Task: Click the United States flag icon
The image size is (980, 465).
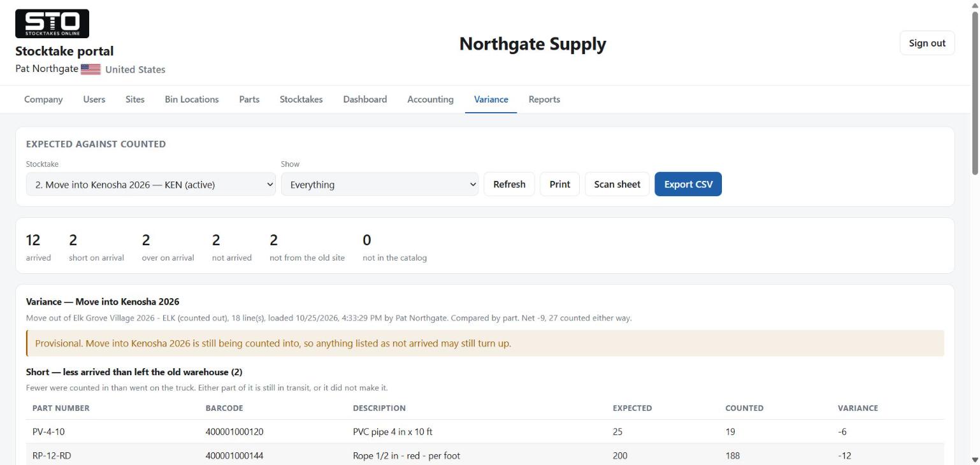Action: [90, 69]
